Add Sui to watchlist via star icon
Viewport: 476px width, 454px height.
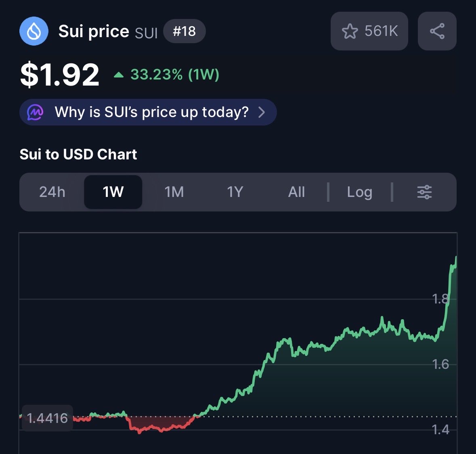coord(350,31)
